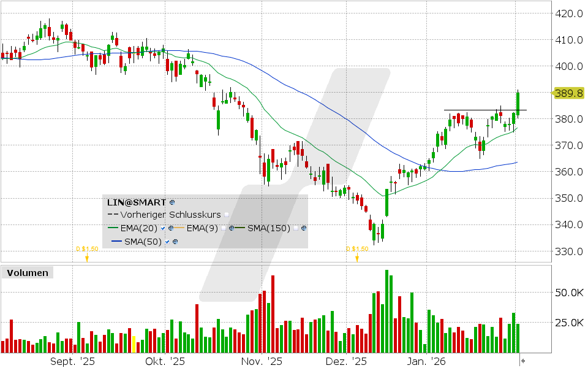
Task: Uncheck the EMA(20) indicator checkbox
Action: coord(162,228)
